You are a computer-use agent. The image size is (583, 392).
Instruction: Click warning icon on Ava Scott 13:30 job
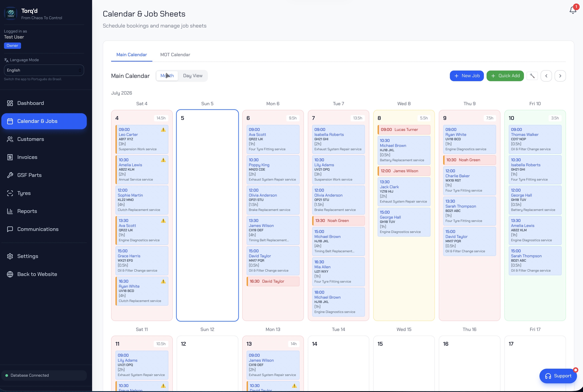click(x=163, y=221)
